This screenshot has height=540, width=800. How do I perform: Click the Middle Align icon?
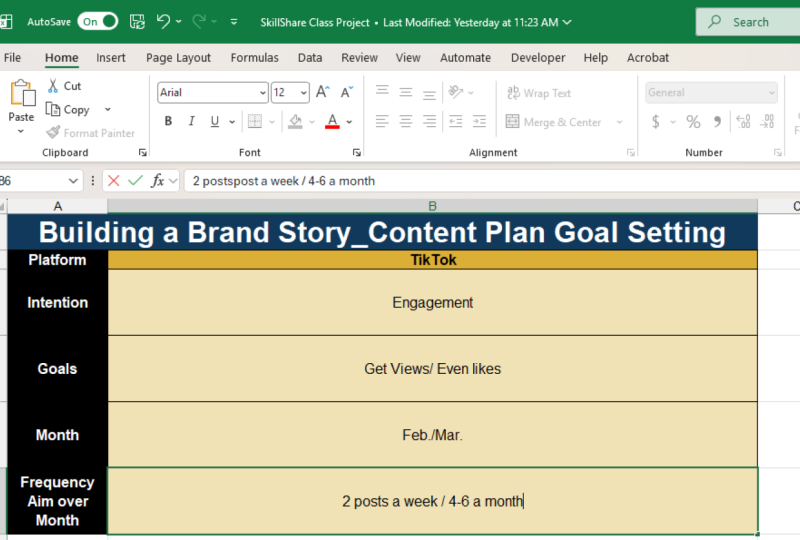(x=406, y=92)
